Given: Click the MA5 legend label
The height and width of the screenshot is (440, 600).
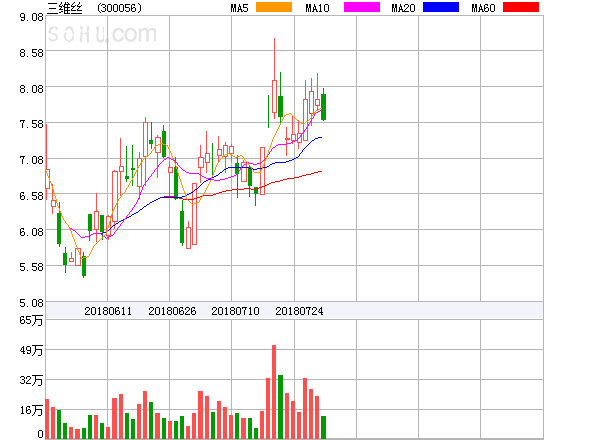Looking at the screenshot, I should click(239, 8).
